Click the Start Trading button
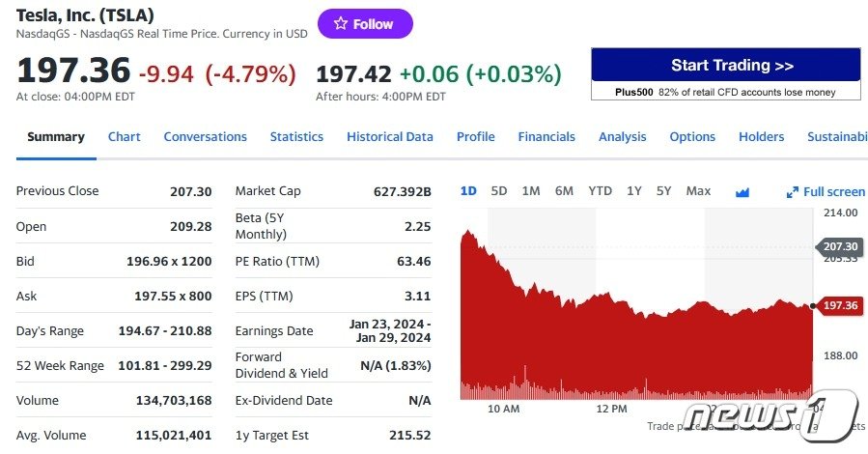868x454 pixels. point(725,66)
